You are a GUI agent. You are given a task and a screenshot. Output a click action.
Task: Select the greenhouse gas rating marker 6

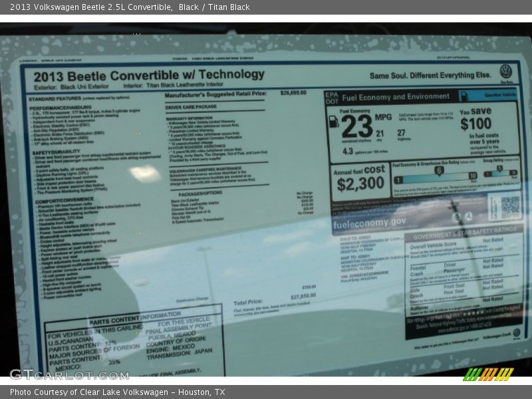click(439, 170)
